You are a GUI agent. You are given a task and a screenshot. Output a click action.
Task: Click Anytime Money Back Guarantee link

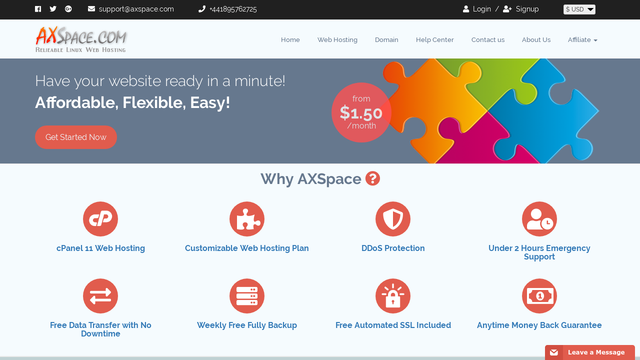pyautogui.click(x=539, y=325)
